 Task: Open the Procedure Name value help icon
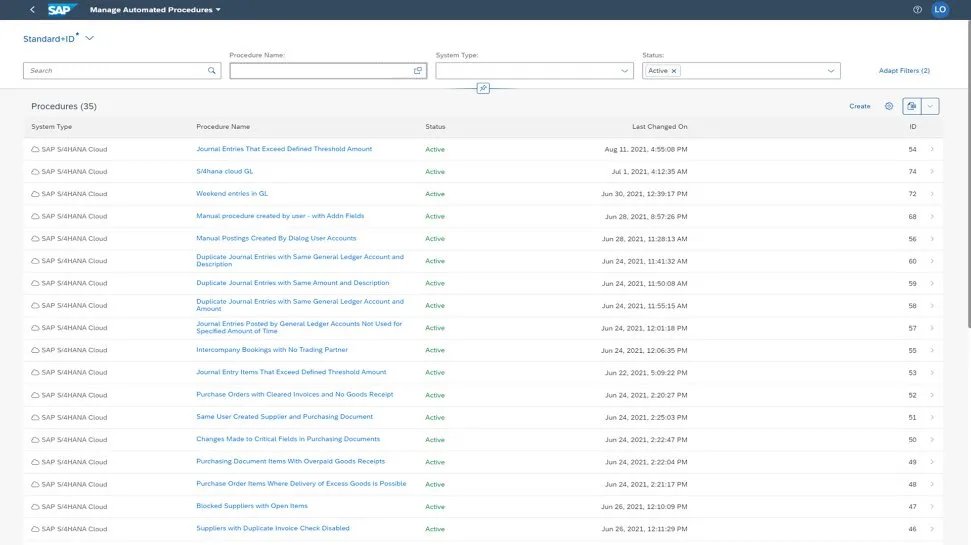(418, 71)
